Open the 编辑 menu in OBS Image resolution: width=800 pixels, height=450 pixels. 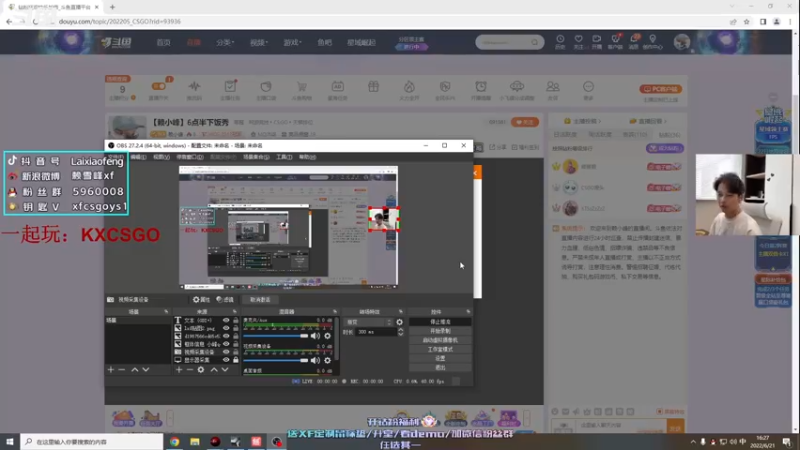(x=138, y=157)
